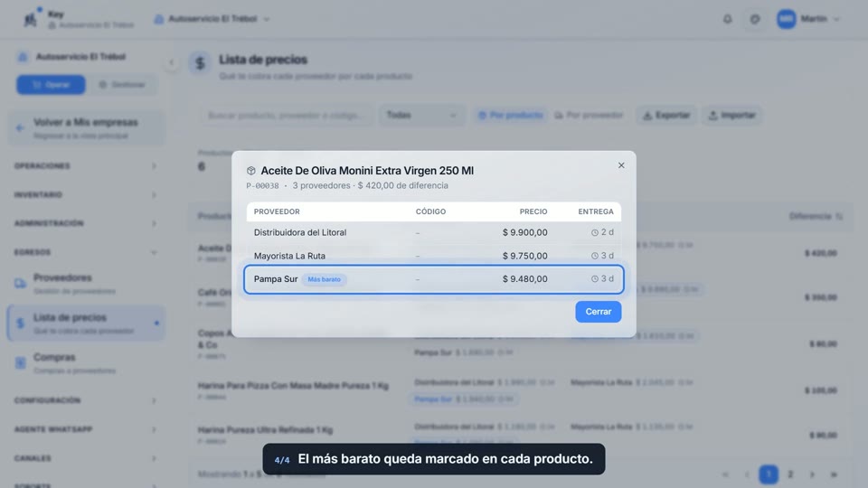
Task: Click the Exportar button
Action: pos(666,115)
